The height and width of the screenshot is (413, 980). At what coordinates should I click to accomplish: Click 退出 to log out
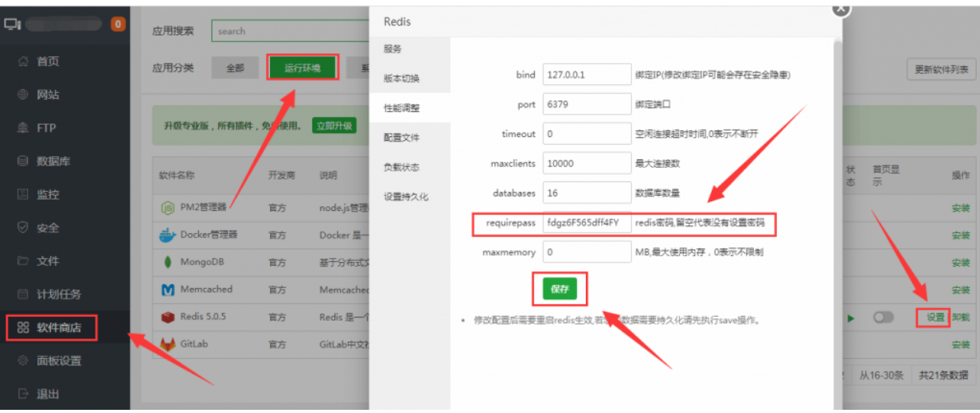(x=48, y=394)
